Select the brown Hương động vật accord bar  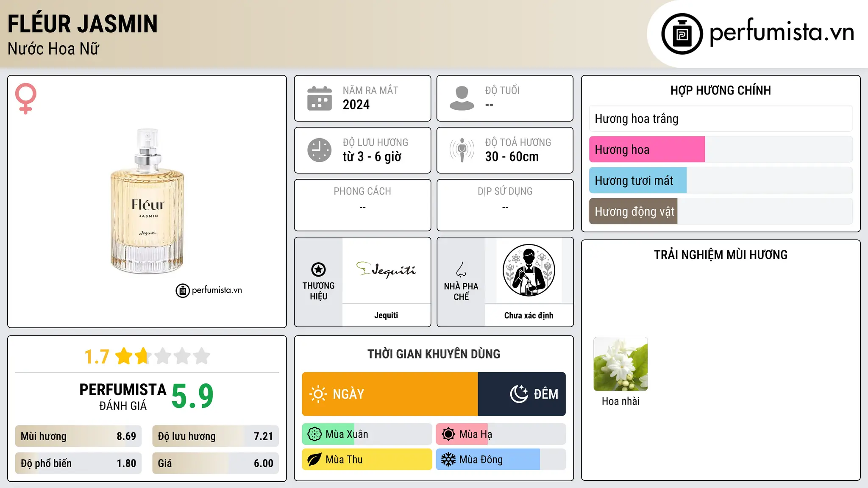pyautogui.click(x=721, y=211)
